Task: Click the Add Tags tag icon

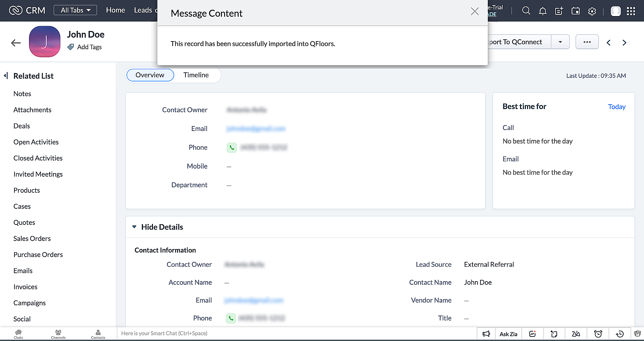Action: (71, 47)
